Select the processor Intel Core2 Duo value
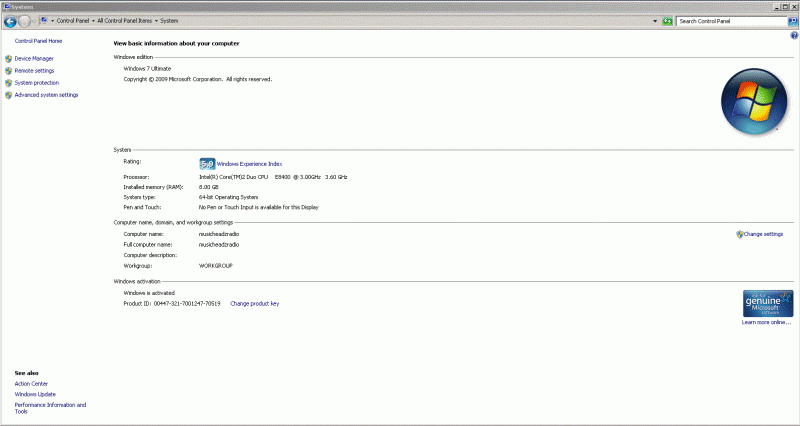Screen dimensions: 800x426 pos(273,177)
